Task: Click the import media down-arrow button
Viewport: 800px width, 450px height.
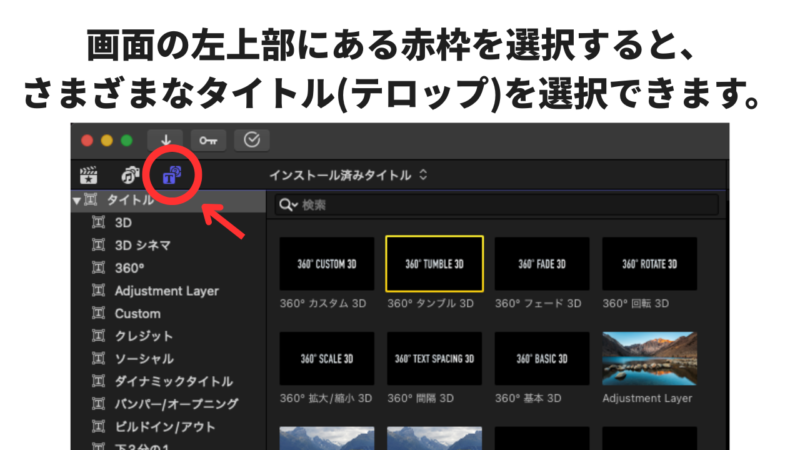Action: [x=166, y=140]
